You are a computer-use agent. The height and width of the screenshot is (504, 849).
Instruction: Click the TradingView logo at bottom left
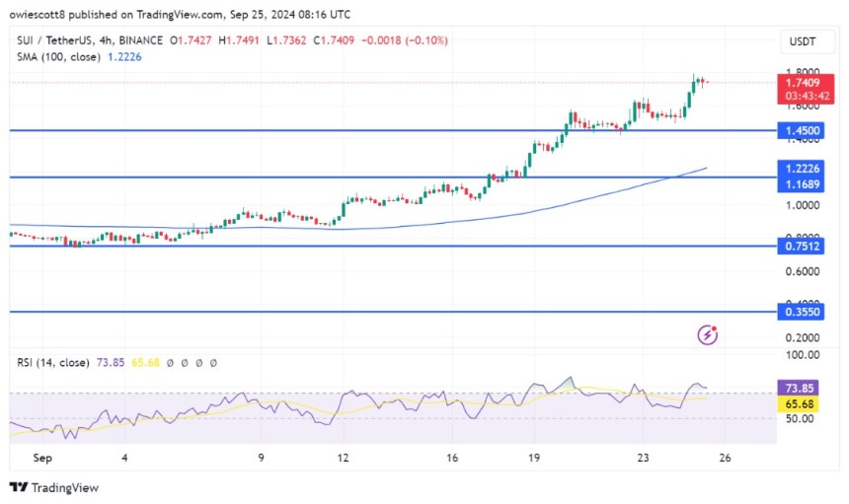coord(54,487)
